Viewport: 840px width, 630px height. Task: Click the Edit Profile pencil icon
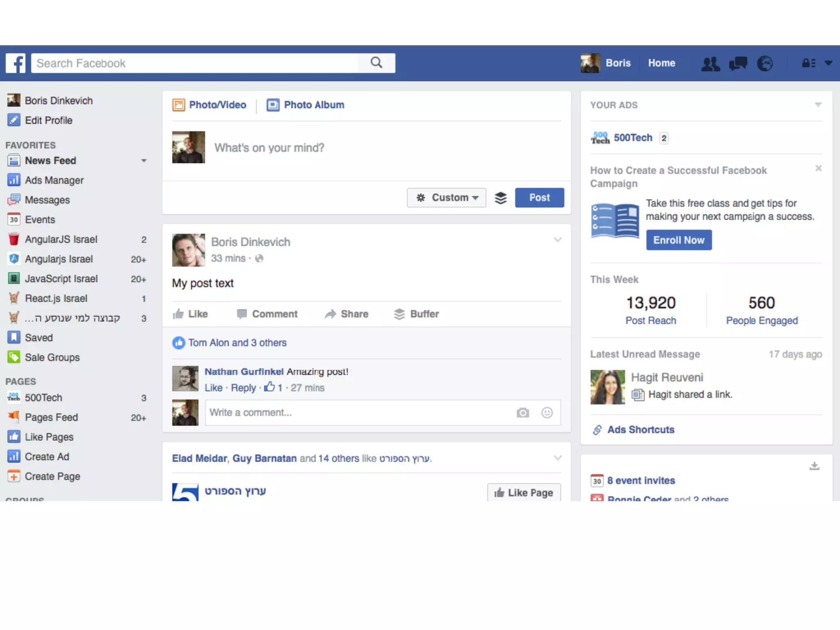tap(14, 120)
